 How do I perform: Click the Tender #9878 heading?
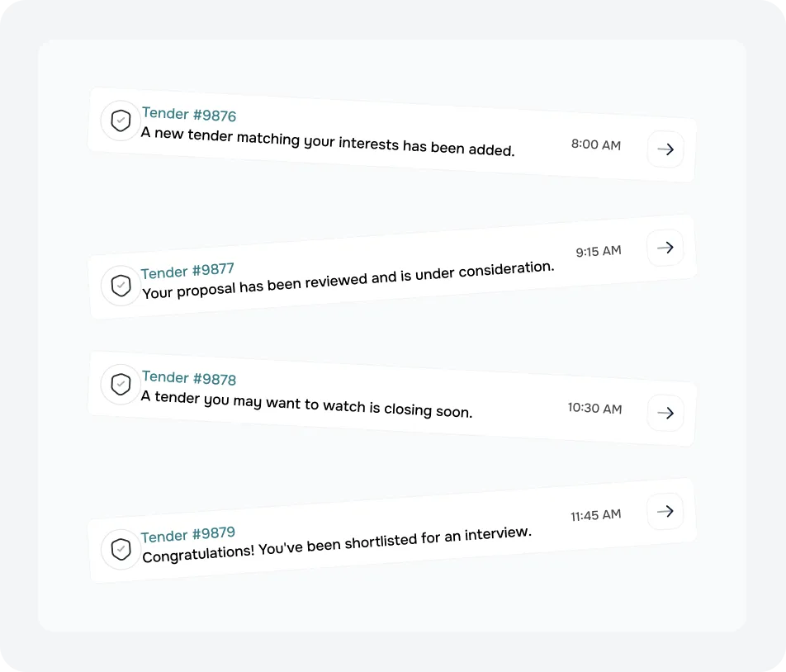tap(189, 378)
